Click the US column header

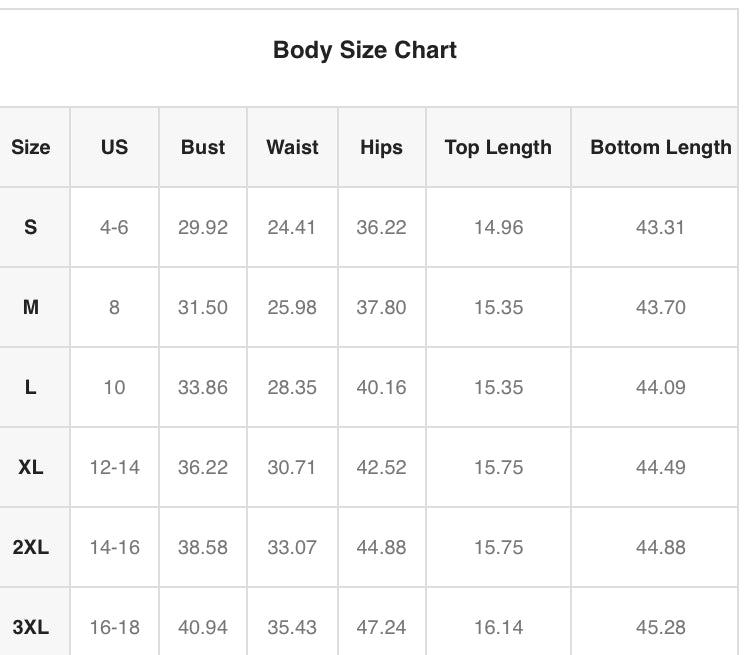click(x=114, y=147)
